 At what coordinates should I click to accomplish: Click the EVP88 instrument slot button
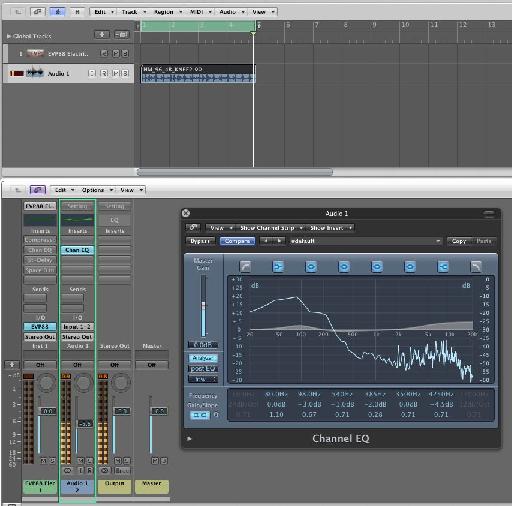(40, 327)
